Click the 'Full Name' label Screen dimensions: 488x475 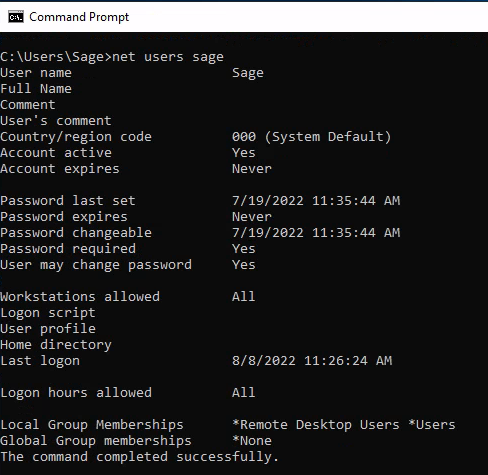point(36,89)
